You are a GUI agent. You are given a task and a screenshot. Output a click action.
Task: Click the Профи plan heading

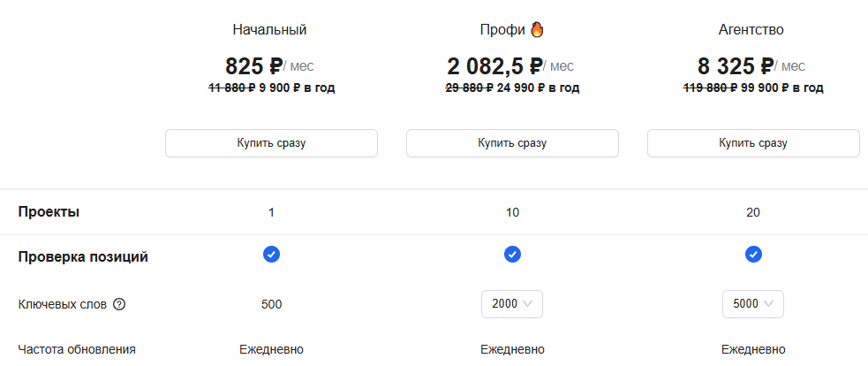coord(502,30)
